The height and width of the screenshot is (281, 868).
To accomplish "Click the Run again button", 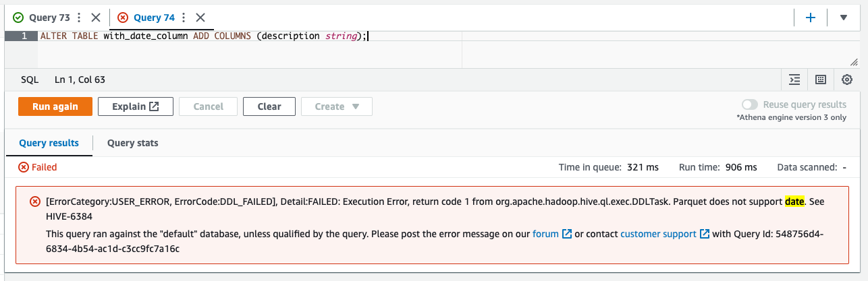I will (x=55, y=106).
